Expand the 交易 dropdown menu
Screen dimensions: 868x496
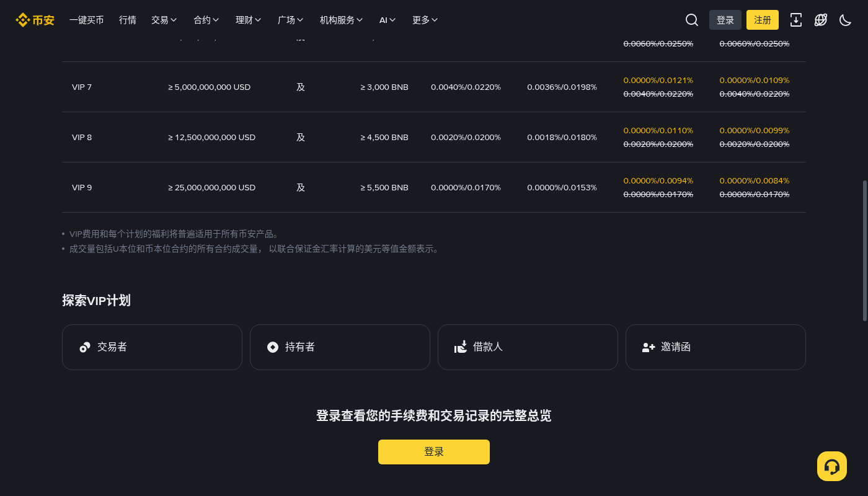click(164, 20)
